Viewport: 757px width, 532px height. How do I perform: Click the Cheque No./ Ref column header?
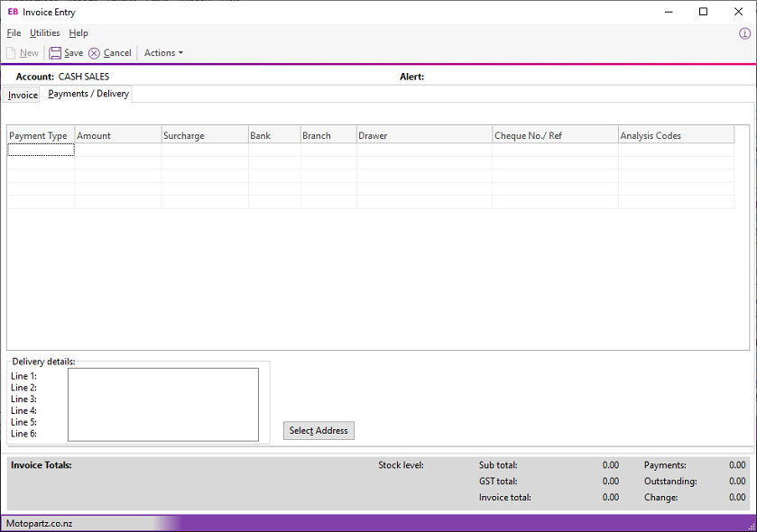[x=556, y=135]
